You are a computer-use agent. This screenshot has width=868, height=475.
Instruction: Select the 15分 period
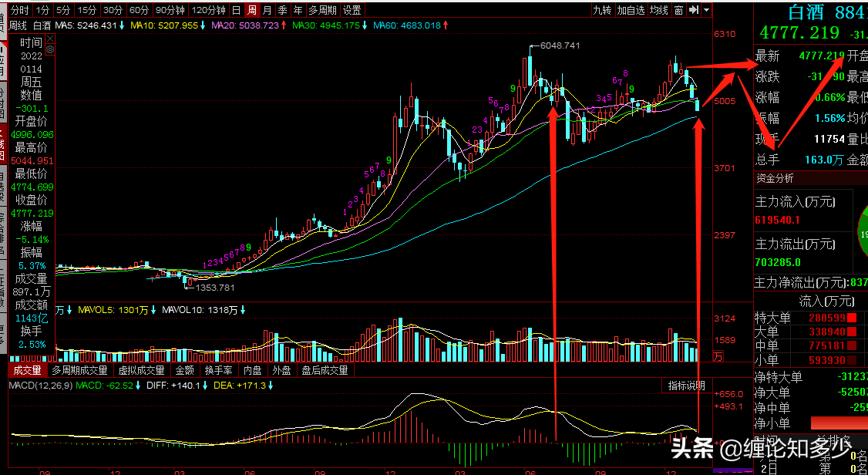[x=87, y=10]
